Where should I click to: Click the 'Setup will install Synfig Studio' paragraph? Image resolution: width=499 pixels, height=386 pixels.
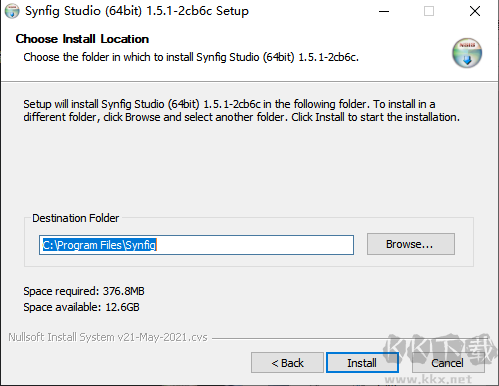[x=241, y=111]
